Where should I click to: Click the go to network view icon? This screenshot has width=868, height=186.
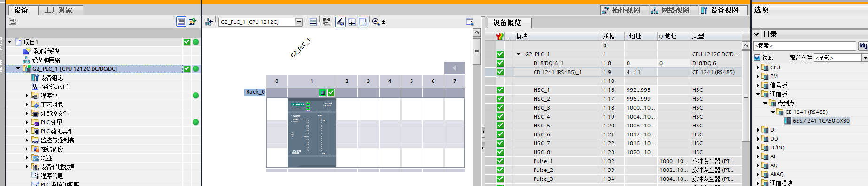tap(209, 22)
